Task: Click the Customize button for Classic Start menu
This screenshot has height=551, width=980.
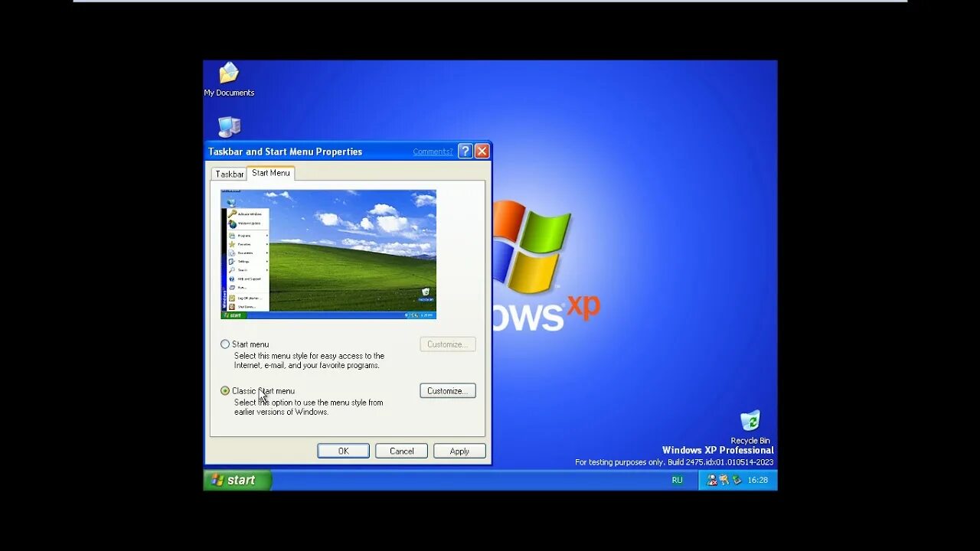Action: [x=448, y=391]
